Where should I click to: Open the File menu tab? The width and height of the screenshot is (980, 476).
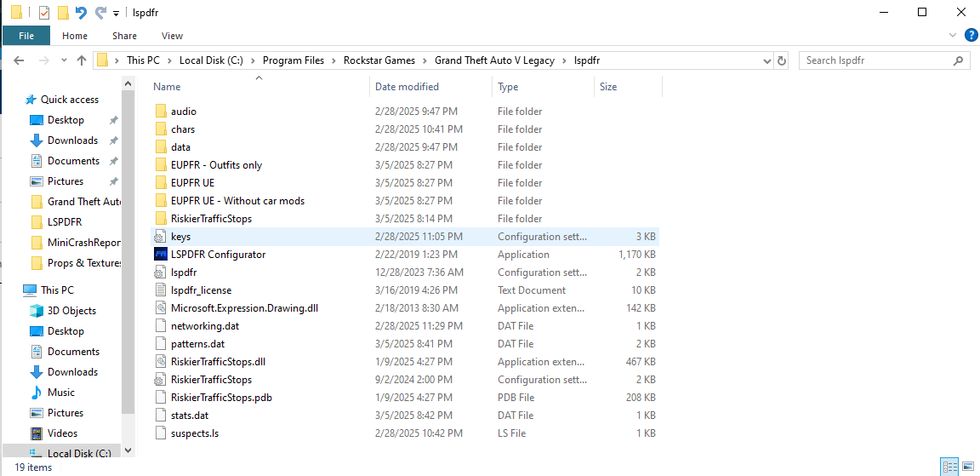point(26,36)
